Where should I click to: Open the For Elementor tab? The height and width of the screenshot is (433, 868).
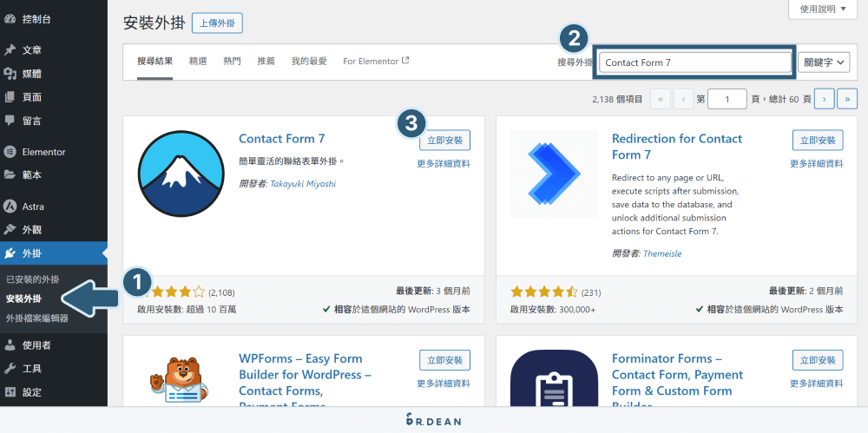pyautogui.click(x=376, y=61)
